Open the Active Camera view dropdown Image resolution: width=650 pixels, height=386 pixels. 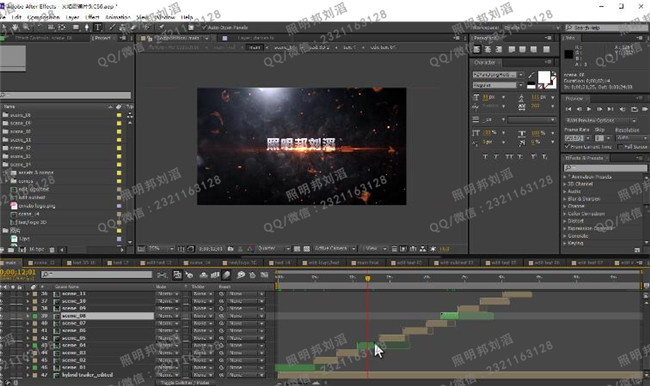[335, 248]
